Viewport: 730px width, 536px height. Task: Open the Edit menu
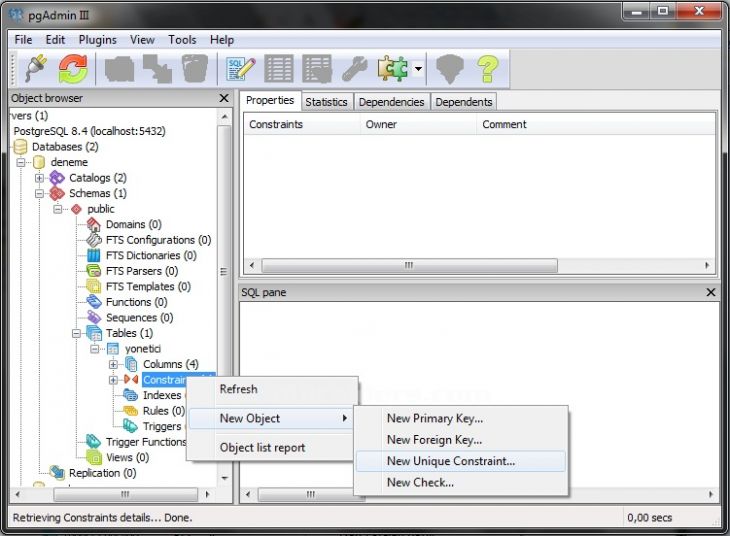(x=55, y=40)
